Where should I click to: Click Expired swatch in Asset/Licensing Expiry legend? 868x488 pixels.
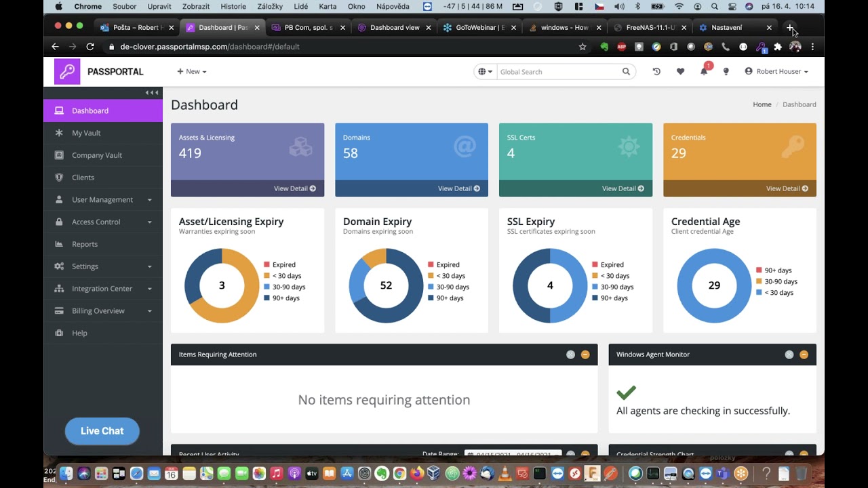[267, 265]
